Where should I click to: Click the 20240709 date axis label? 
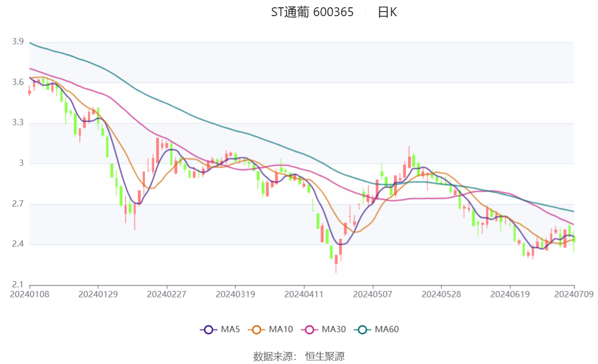574,294
